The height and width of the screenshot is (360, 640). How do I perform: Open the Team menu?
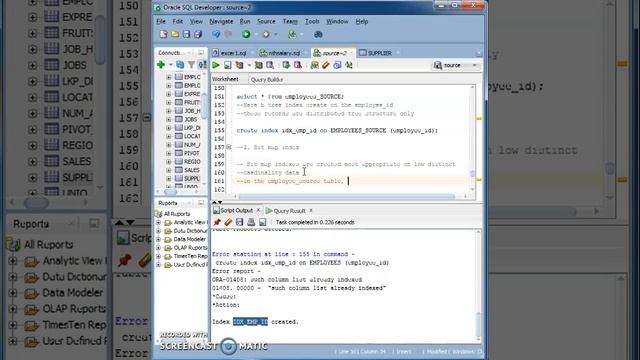point(290,21)
